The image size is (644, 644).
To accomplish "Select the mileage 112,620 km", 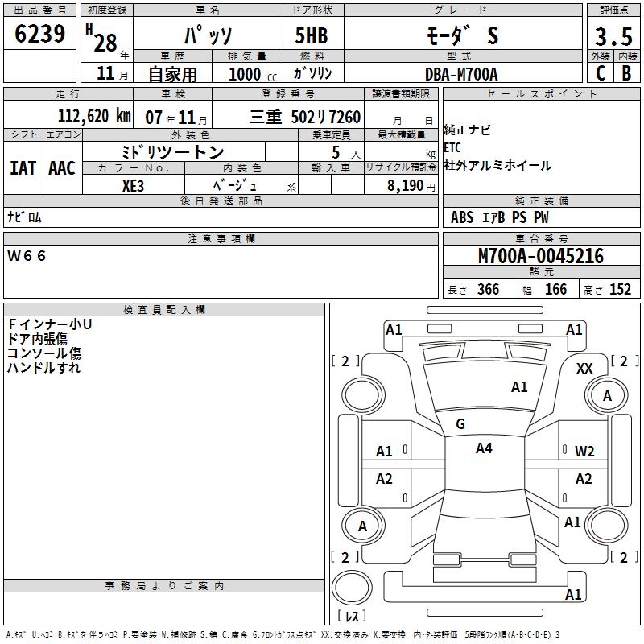I will pyautogui.click(x=94, y=115).
